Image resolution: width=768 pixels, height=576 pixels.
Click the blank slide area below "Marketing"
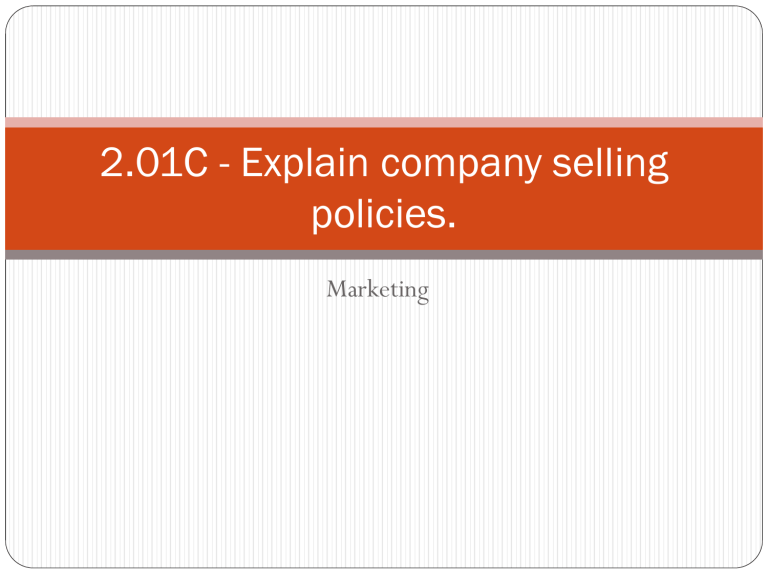tap(384, 436)
